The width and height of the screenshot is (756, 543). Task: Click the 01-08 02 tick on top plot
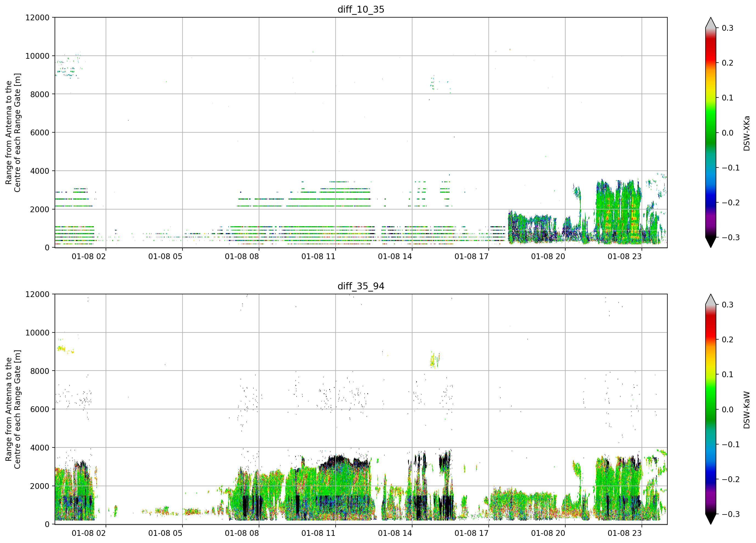pos(89,256)
